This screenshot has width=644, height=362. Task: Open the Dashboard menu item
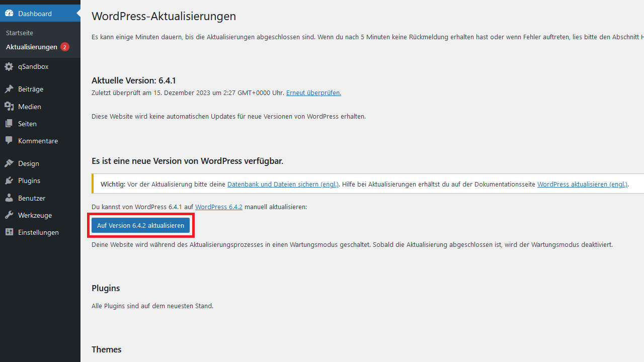40,14
